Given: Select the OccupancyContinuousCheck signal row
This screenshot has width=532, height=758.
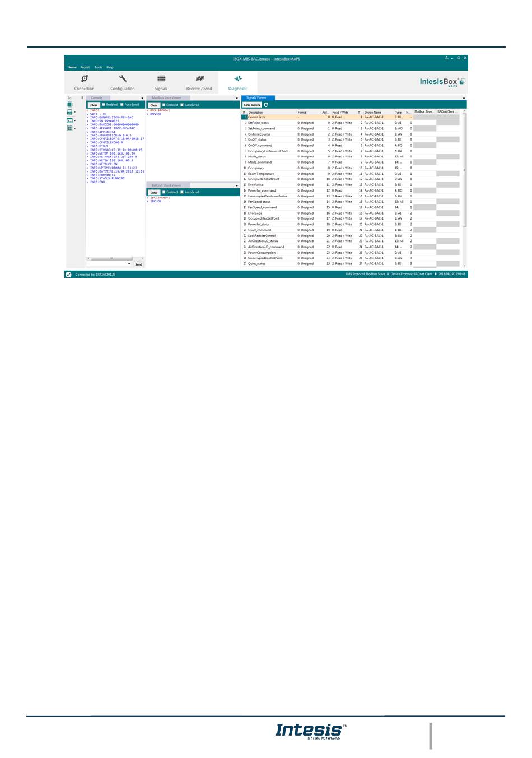Looking at the screenshot, I should 351,151.
